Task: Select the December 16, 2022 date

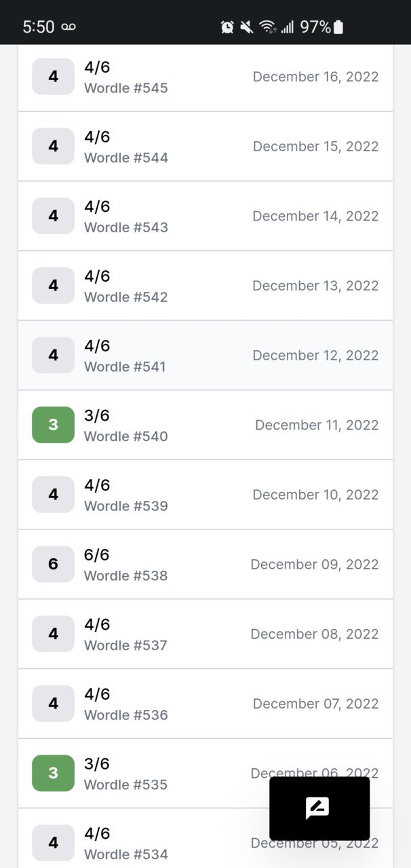Action: pos(316,77)
